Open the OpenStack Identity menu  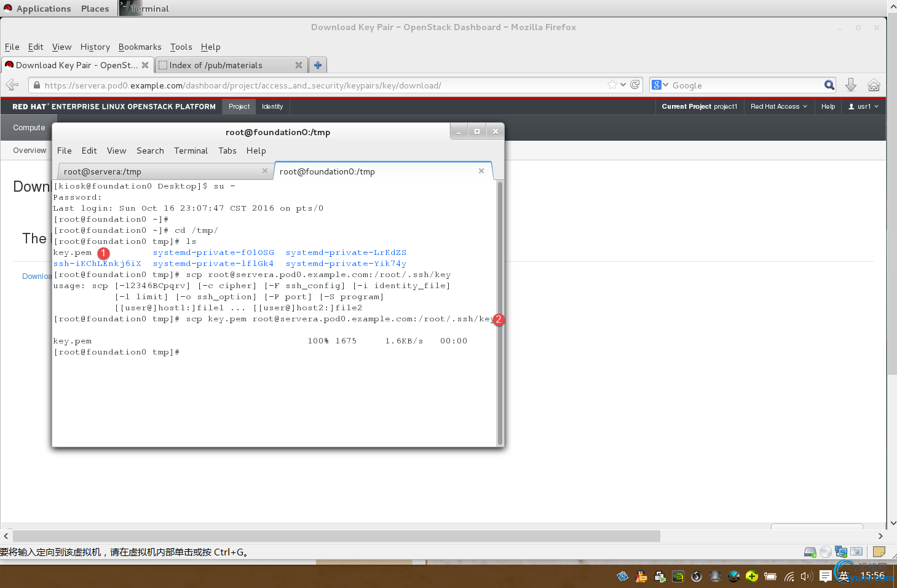pos(272,106)
